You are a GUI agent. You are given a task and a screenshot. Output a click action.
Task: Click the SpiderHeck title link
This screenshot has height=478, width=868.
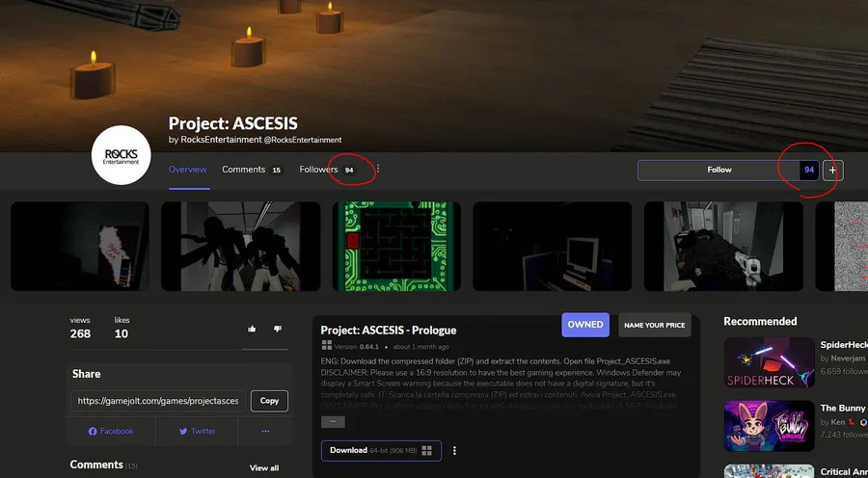844,345
